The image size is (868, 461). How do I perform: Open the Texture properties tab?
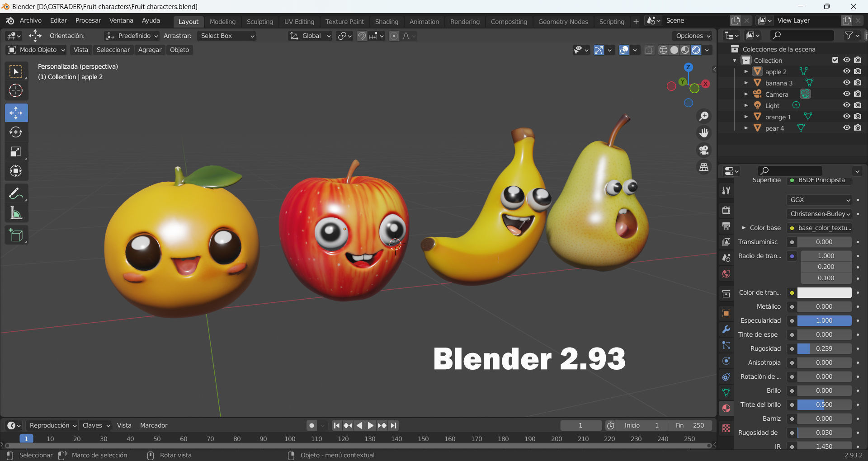726,428
